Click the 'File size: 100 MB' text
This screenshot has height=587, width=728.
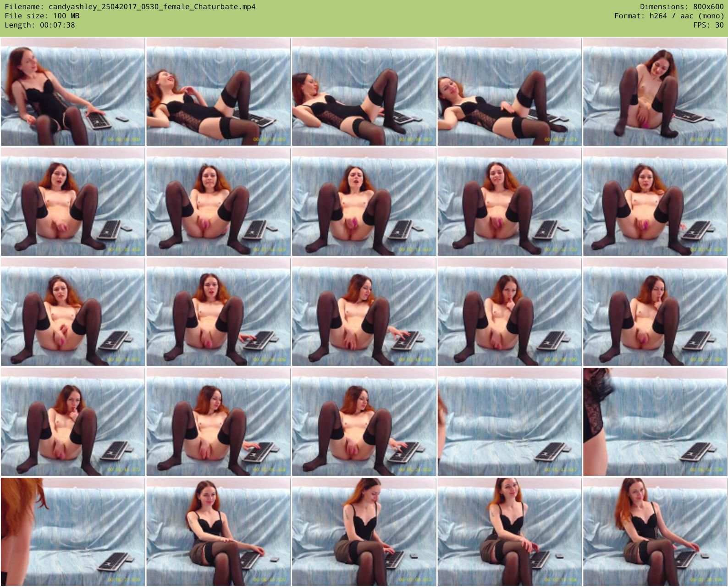point(42,16)
